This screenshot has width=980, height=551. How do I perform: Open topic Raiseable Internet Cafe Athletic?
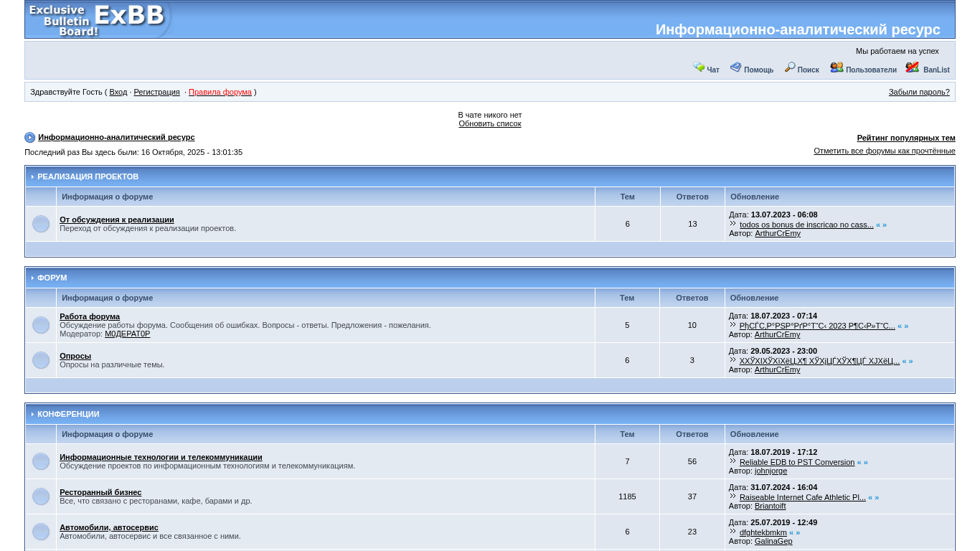803,497
